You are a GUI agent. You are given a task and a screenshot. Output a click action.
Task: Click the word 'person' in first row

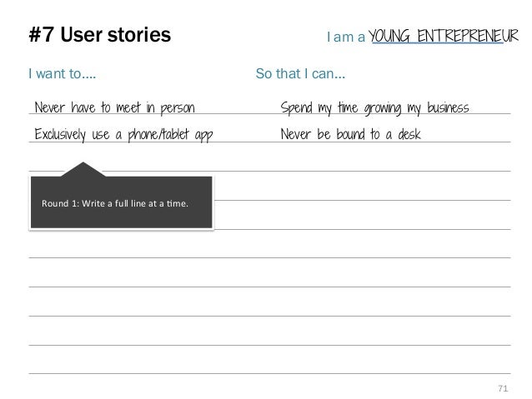(178, 108)
